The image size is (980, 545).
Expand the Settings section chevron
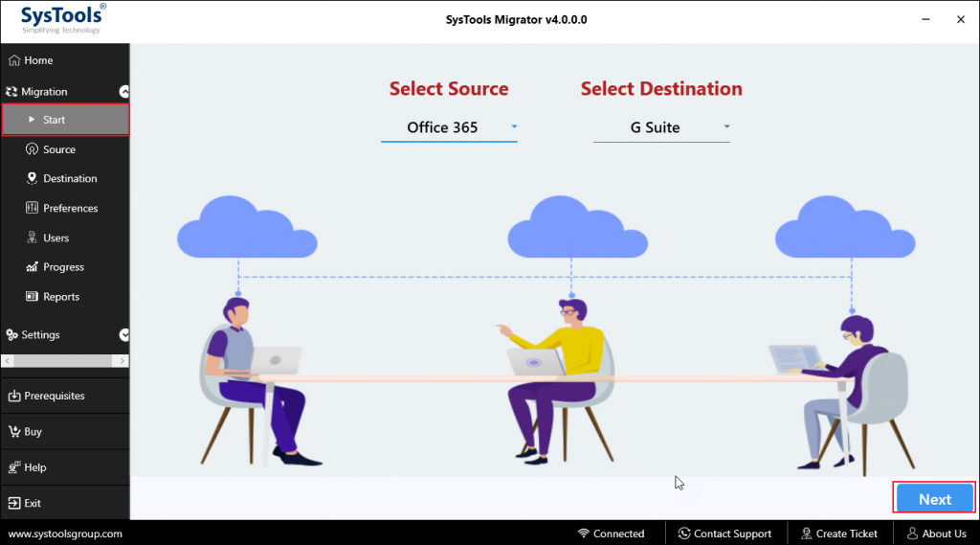[x=124, y=335]
